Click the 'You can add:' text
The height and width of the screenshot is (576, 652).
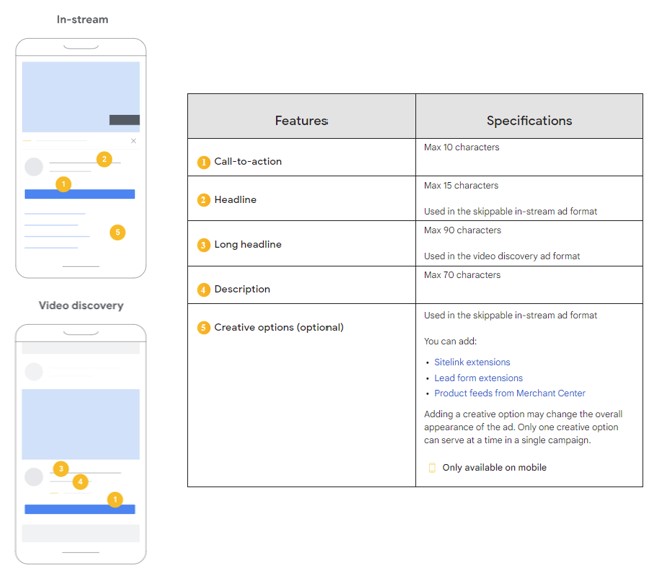[450, 341]
